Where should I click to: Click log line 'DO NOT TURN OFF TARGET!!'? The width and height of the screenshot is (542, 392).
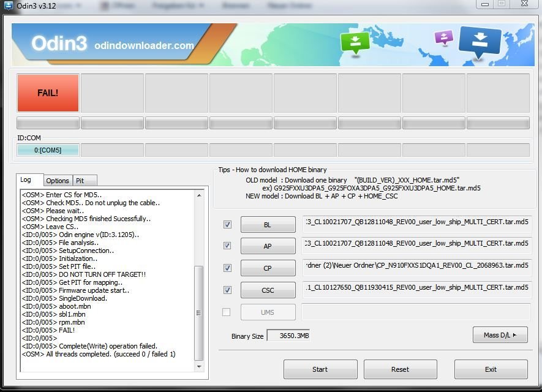tap(84, 274)
